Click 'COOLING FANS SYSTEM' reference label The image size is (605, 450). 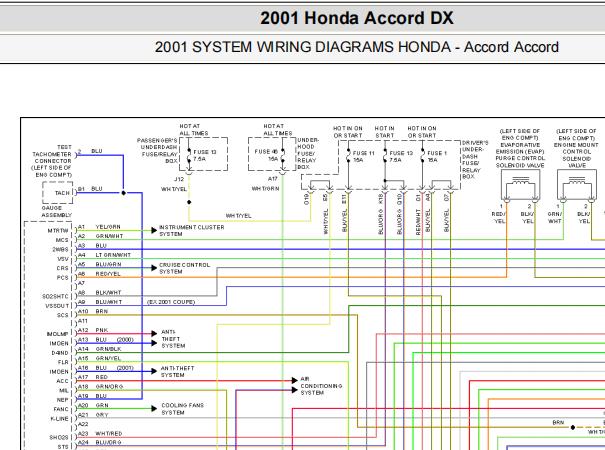click(182, 409)
